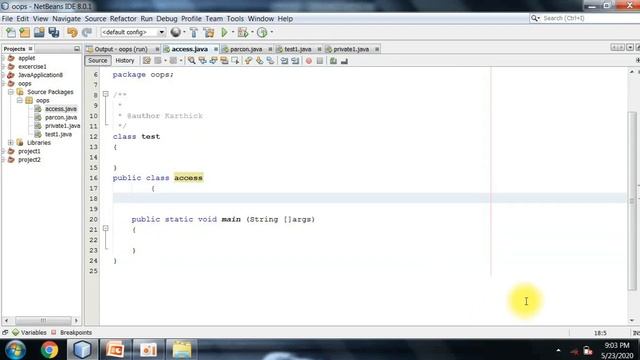Image resolution: width=640 pixels, height=360 pixels.
Task: Open the Debug Project dropdown arrow
Action: pos(252,32)
